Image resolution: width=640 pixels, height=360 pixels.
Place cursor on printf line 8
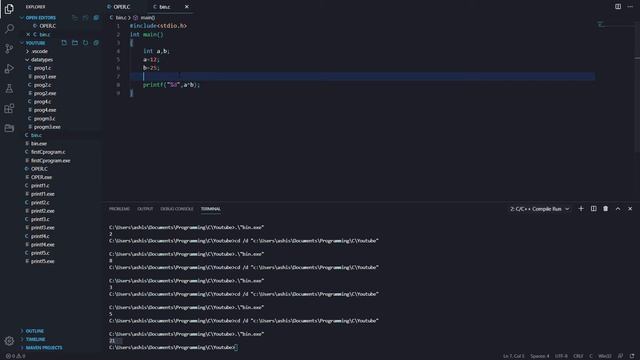click(x=171, y=85)
